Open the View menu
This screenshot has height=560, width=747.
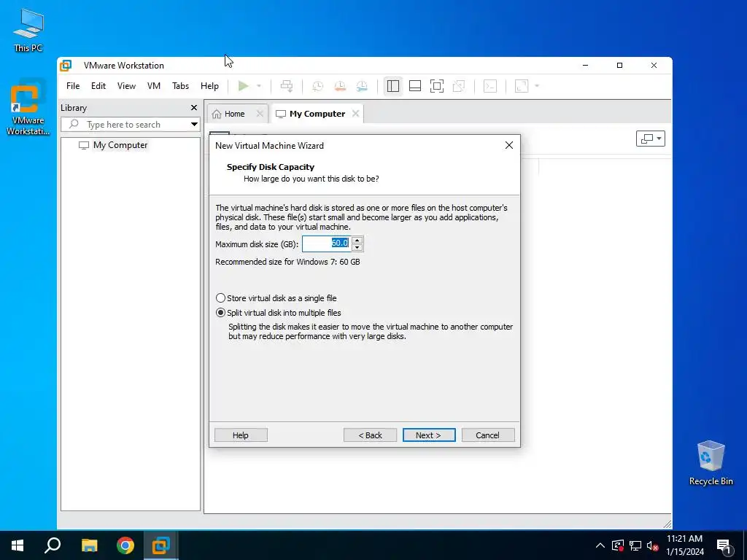click(x=126, y=86)
